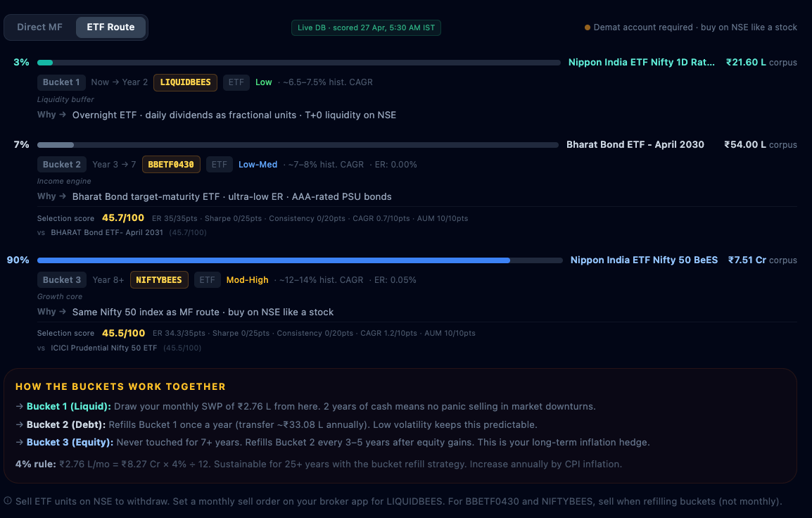The height and width of the screenshot is (518, 812).
Task: Click the Growth core caption
Action: [x=60, y=297]
